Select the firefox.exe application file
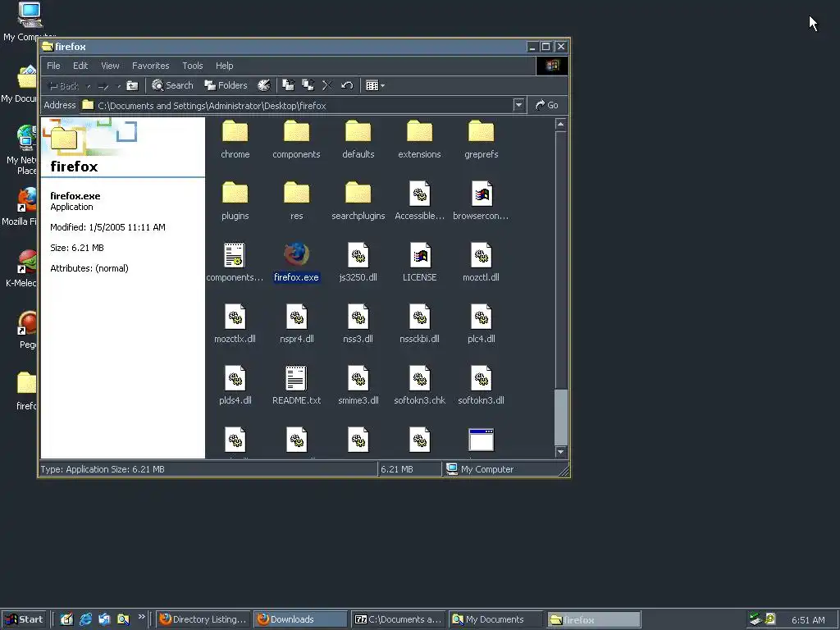Viewport: 840px width, 630px height. tap(296, 262)
